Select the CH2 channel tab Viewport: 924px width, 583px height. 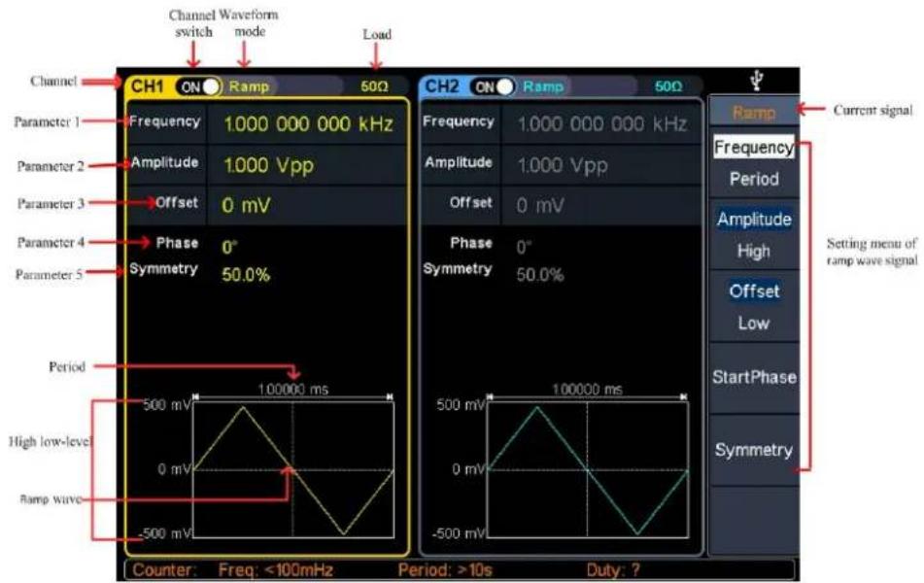442,86
